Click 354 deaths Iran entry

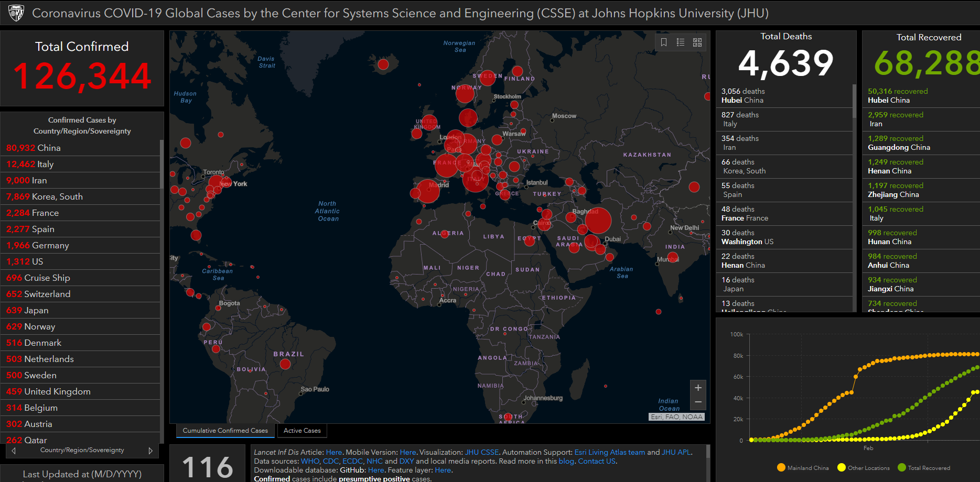click(x=784, y=143)
